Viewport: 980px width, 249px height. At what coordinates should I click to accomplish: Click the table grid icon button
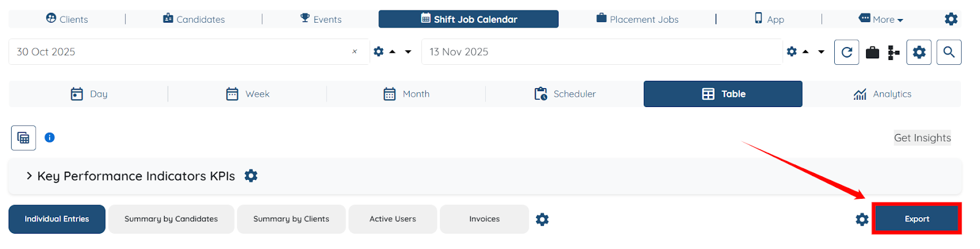tap(23, 138)
